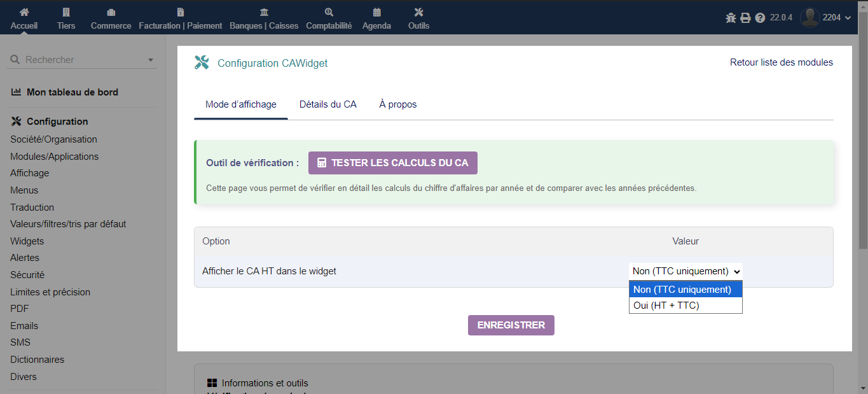
Task: Expand the Rechercher dropdown arrow
Action: click(151, 60)
